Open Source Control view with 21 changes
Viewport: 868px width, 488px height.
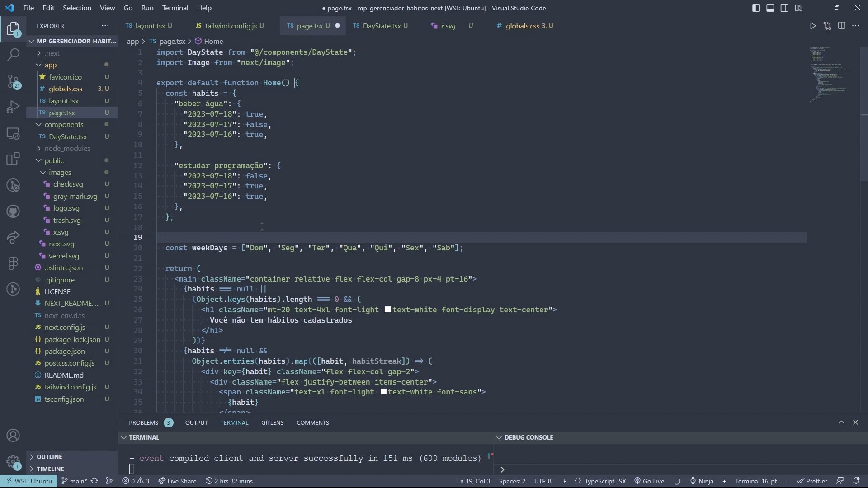point(13,81)
